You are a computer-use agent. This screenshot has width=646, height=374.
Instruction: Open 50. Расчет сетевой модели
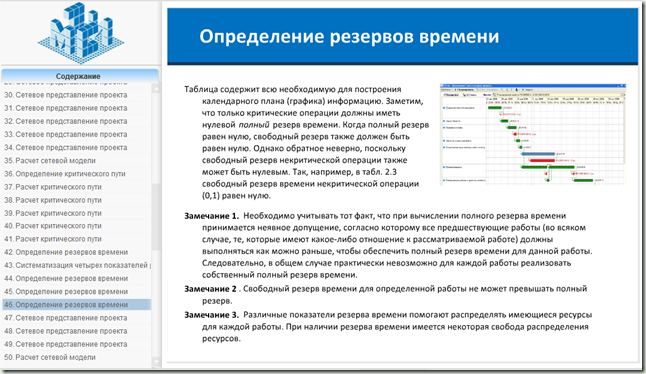(x=77, y=358)
